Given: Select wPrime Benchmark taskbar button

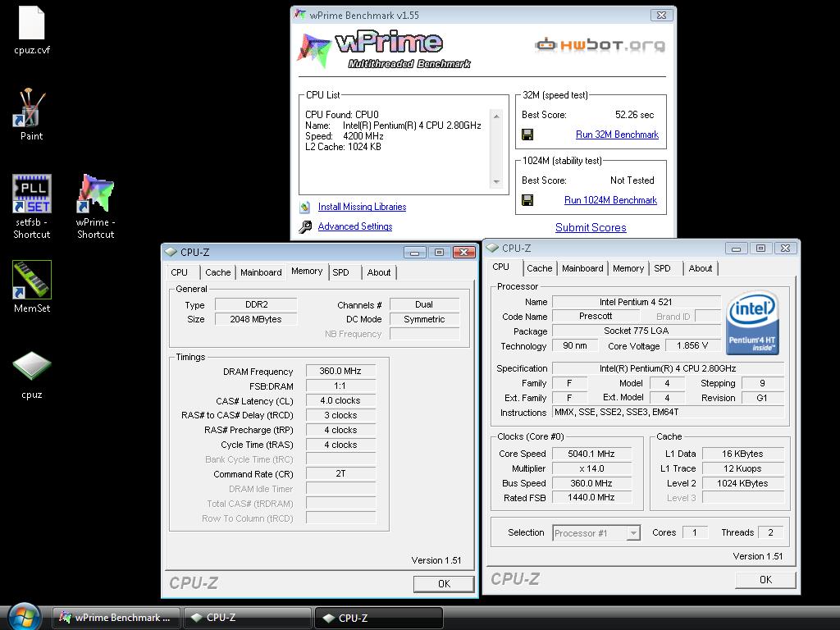Looking at the screenshot, I should [116, 618].
